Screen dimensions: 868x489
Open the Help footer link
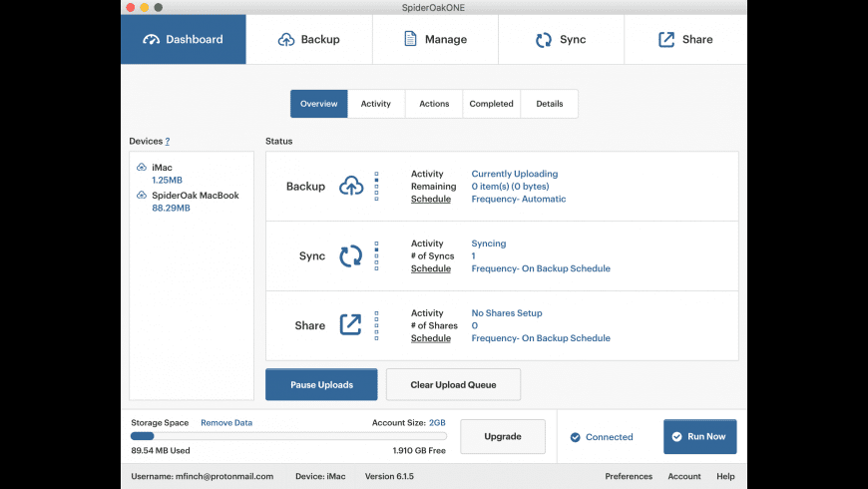pyautogui.click(x=725, y=476)
